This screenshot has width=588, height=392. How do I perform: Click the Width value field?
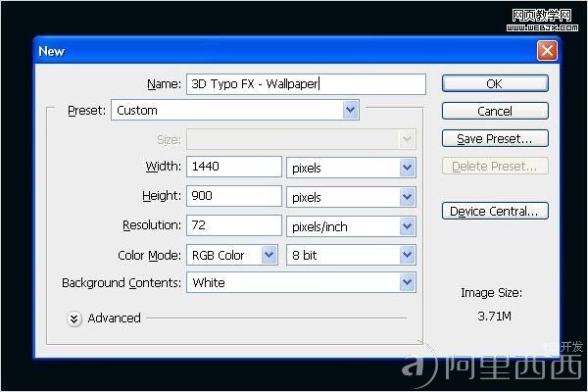pos(234,167)
